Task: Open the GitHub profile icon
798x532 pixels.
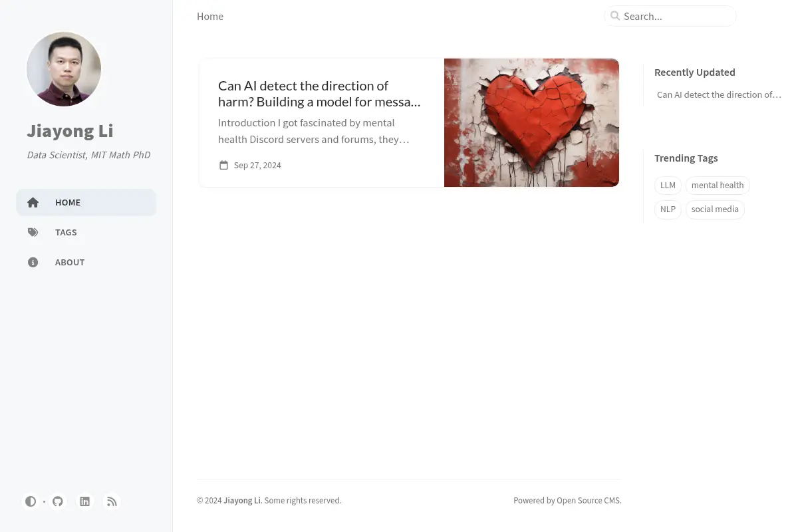Action: click(x=58, y=501)
